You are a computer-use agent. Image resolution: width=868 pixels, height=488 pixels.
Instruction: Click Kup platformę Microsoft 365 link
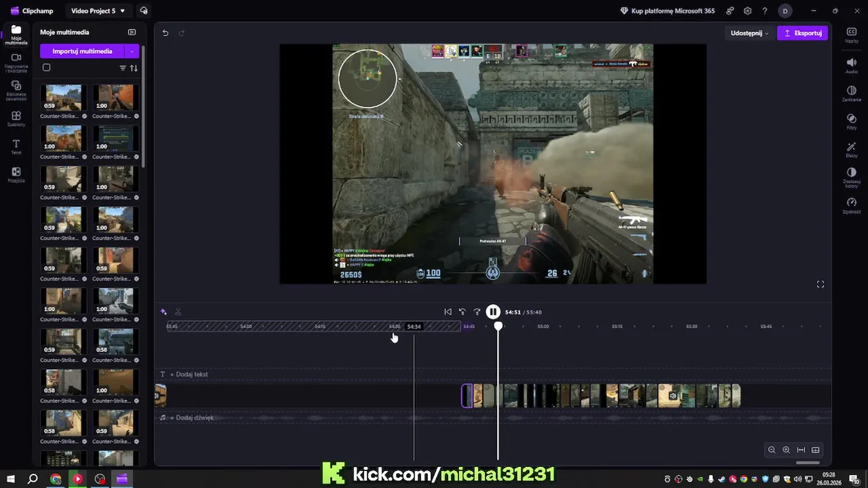[668, 11]
